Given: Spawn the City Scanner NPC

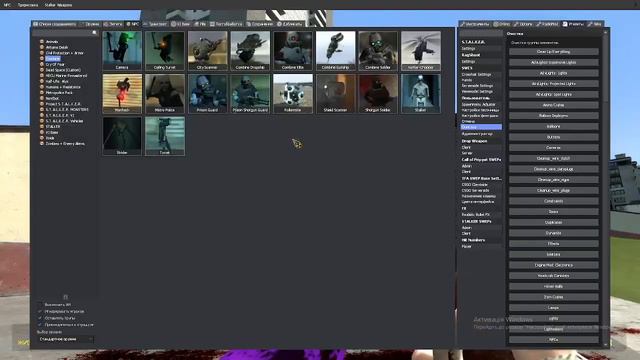Looking at the screenshot, I should tap(207, 51).
